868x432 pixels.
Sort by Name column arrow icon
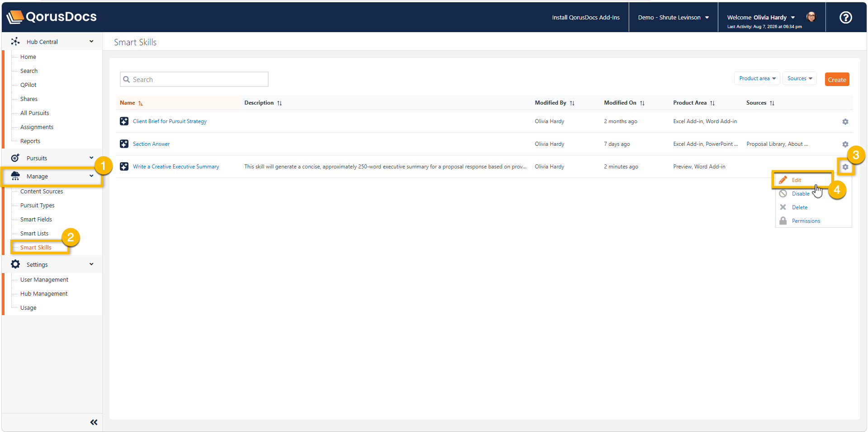140,103
